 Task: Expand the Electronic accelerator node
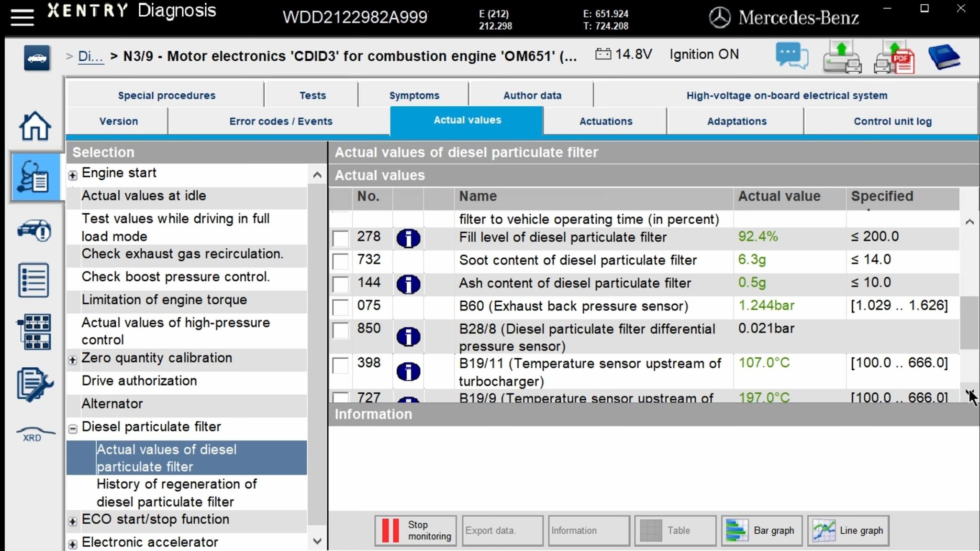(x=73, y=544)
